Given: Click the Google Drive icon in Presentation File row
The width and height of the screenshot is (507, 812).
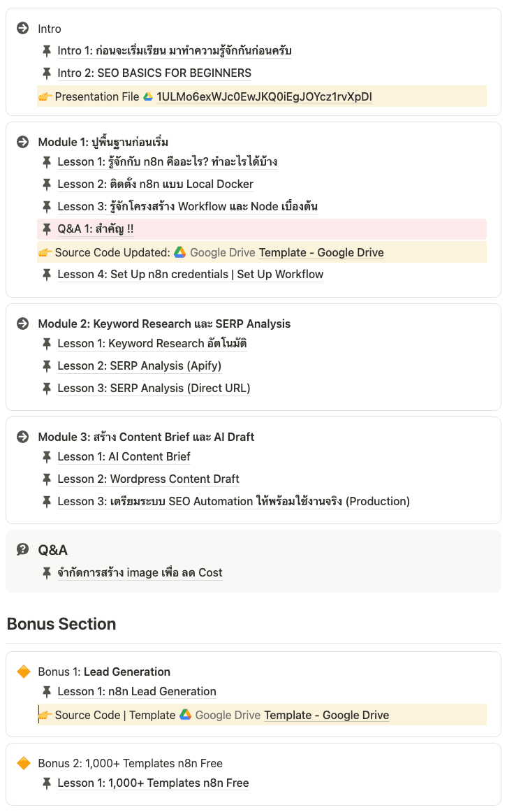Looking at the screenshot, I should pos(148,96).
